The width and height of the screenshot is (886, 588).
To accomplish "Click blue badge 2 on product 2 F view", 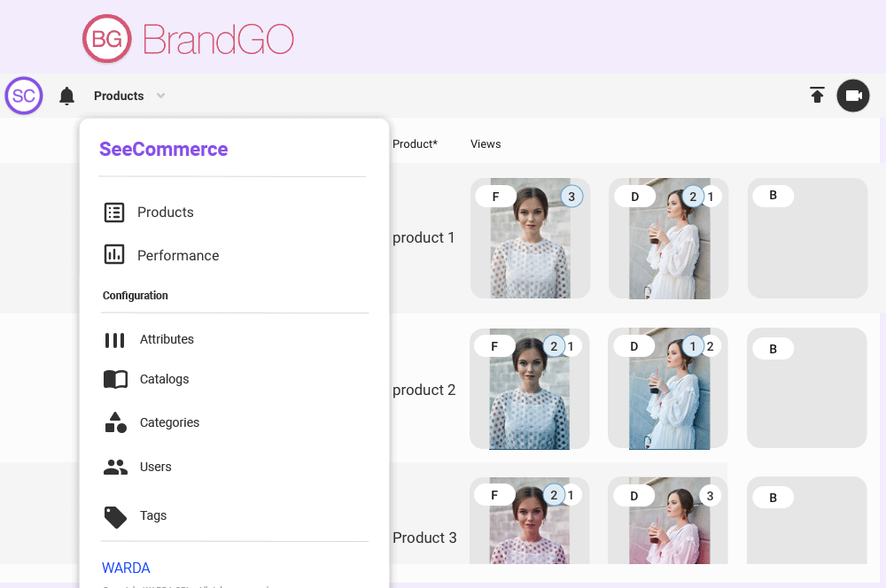I will click(554, 346).
